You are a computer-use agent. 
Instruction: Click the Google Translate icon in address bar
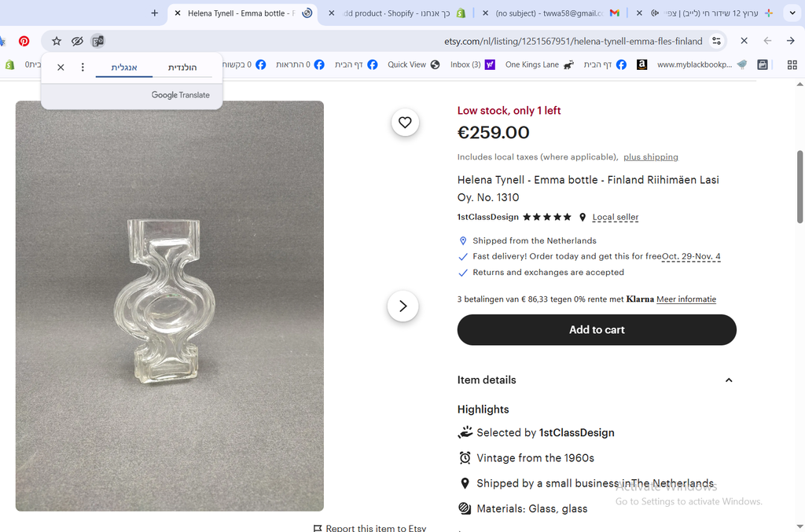(x=97, y=41)
